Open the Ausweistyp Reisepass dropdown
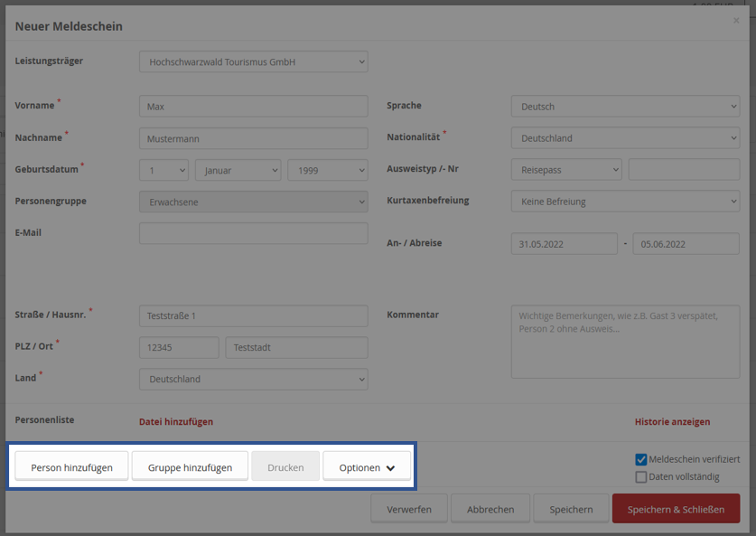This screenshot has width=756, height=536. pos(566,170)
